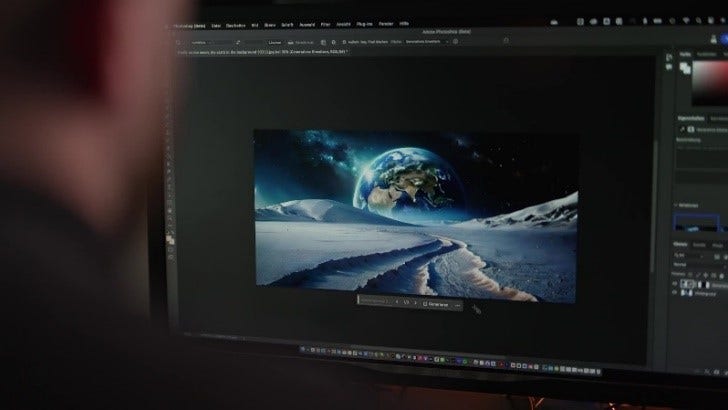Go to the next generative variation arrow

415,302
